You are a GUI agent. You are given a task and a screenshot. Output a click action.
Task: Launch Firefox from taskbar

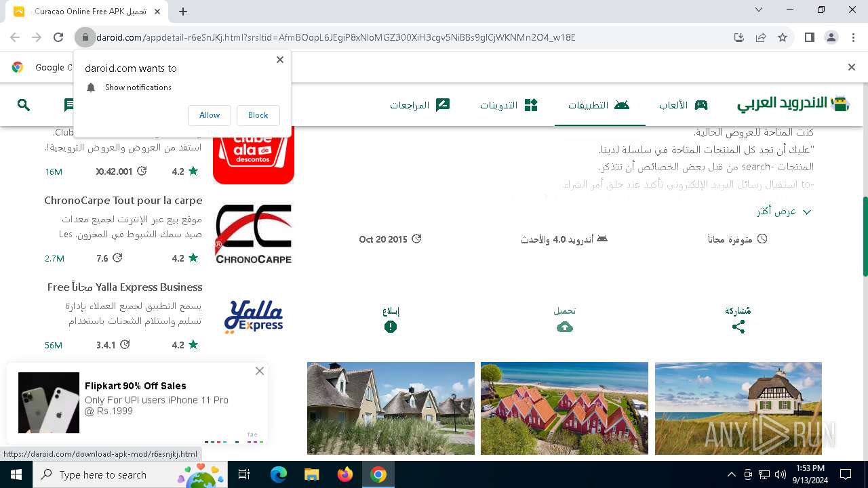click(x=345, y=474)
